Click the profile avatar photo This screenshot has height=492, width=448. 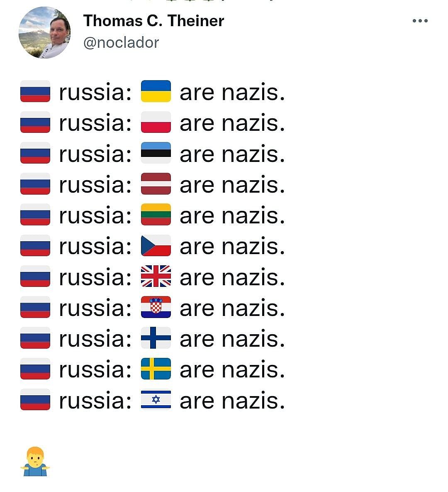[x=44, y=33]
